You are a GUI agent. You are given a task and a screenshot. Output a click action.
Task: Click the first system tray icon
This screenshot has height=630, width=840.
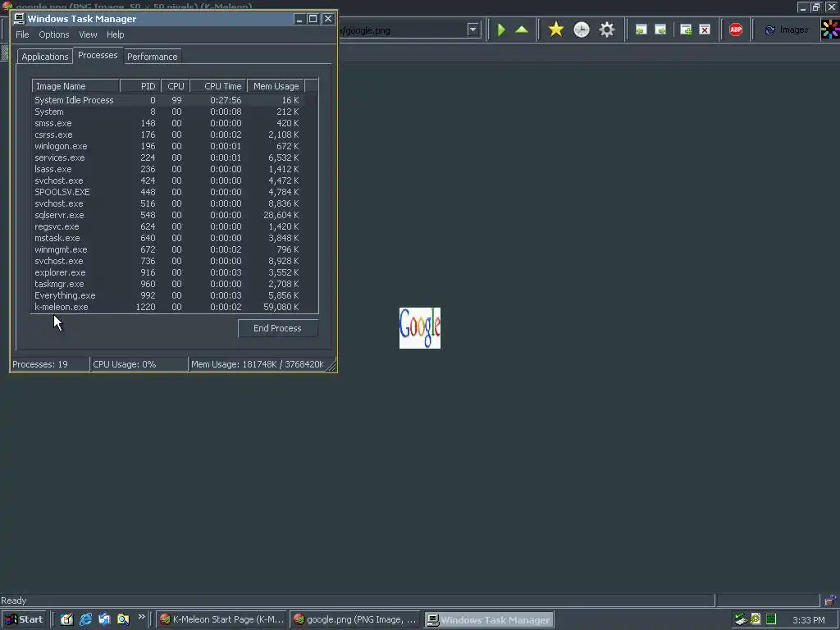click(x=741, y=619)
